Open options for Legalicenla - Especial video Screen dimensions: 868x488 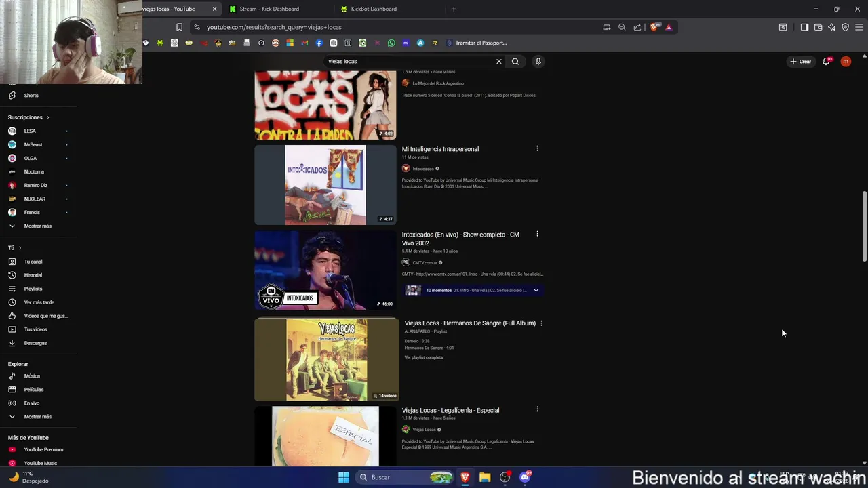pyautogui.click(x=537, y=409)
